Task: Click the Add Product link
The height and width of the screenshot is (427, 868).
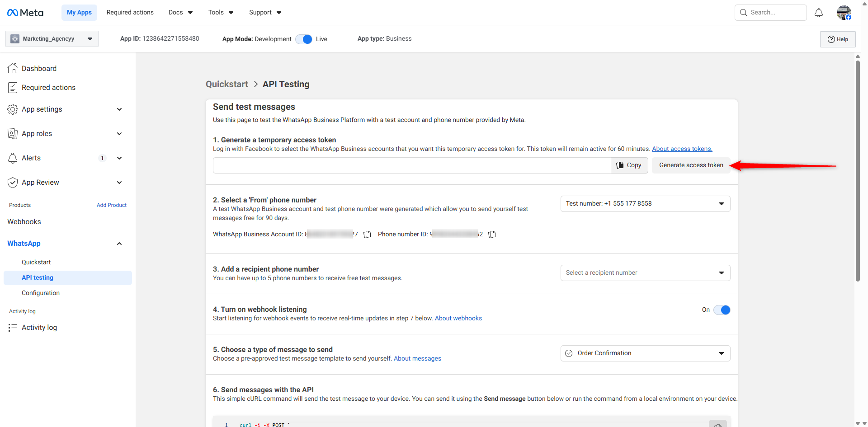Action: [x=112, y=205]
